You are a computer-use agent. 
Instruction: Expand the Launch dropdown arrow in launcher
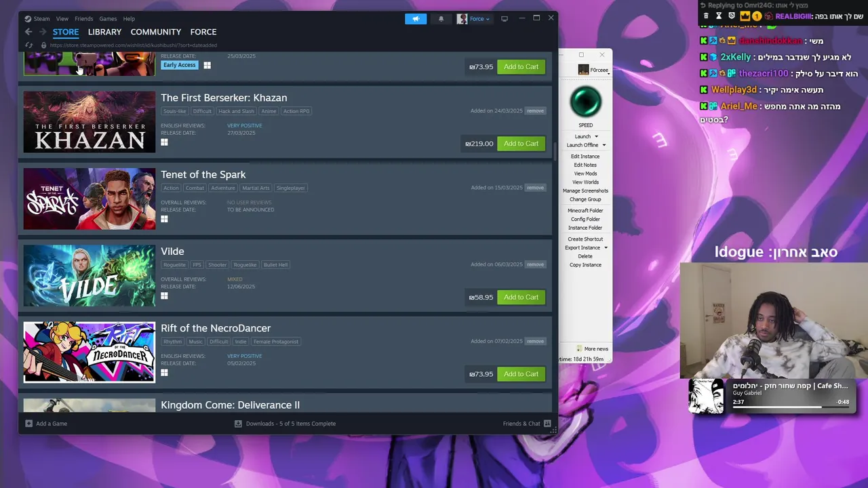tap(597, 136)
